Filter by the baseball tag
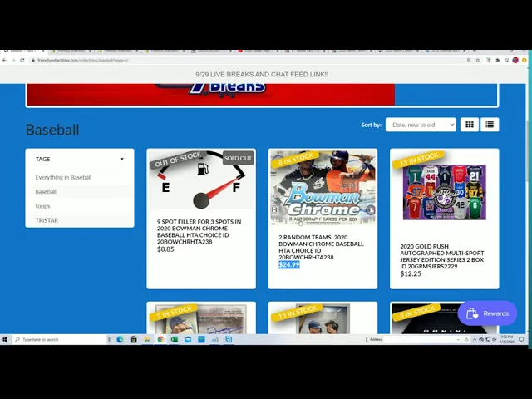Image resolution: width=532 pixels, height=399 pixels. [46, 192]
